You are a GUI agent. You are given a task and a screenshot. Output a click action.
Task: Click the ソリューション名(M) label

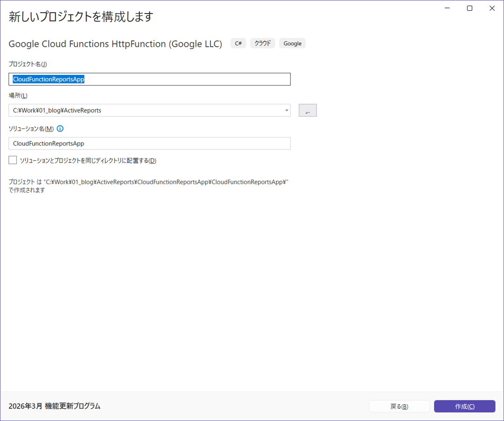click(31, 129)
